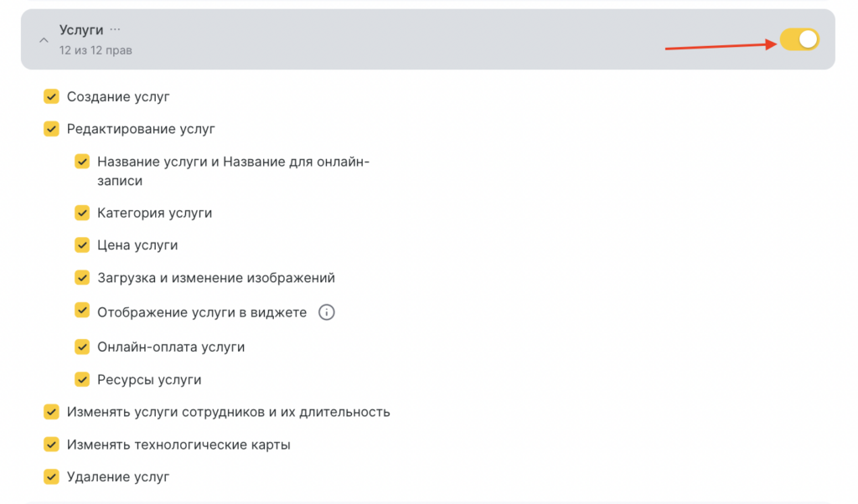Uncheck Изменять технологические карты checkbox
Viewport: 858px width, 504px height.
(52, 445)
